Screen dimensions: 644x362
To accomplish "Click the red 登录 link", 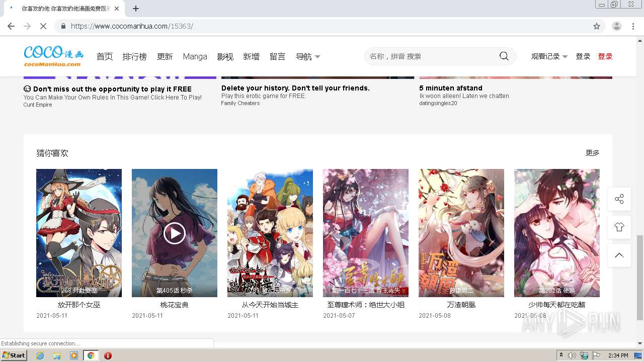I will coord(605,56).
